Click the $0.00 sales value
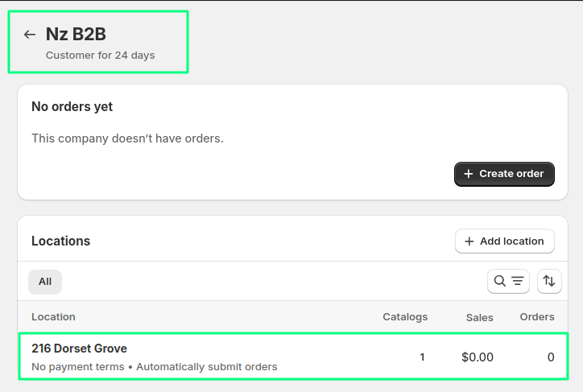This screenshot has height=392, width=583. pyautogui.click(x=478, y=357)
